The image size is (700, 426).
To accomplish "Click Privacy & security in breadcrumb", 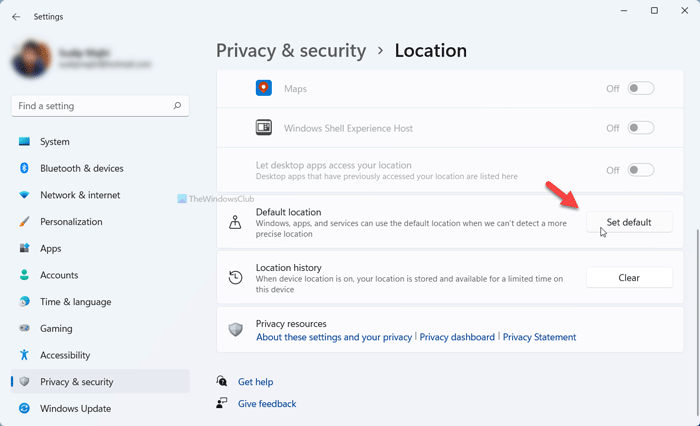I will point(291,50).
